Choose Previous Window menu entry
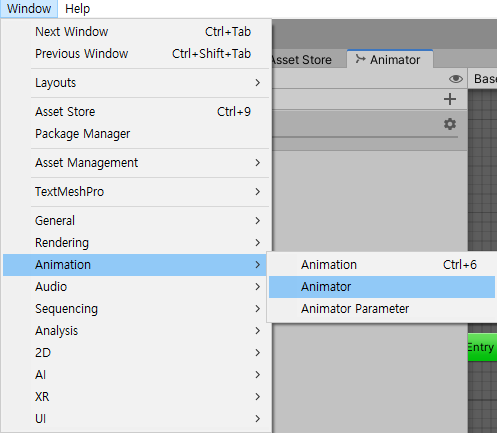Viewport: 497px width, 433px height. 136,54
